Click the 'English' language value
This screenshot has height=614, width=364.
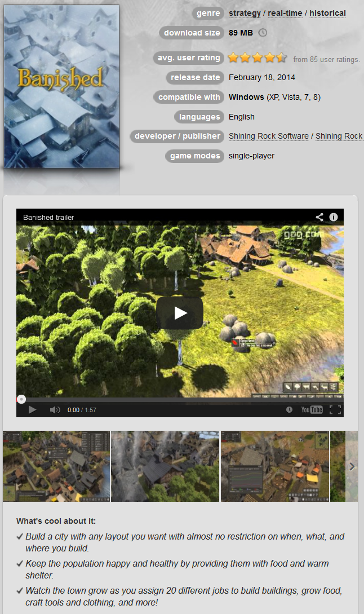242,117
